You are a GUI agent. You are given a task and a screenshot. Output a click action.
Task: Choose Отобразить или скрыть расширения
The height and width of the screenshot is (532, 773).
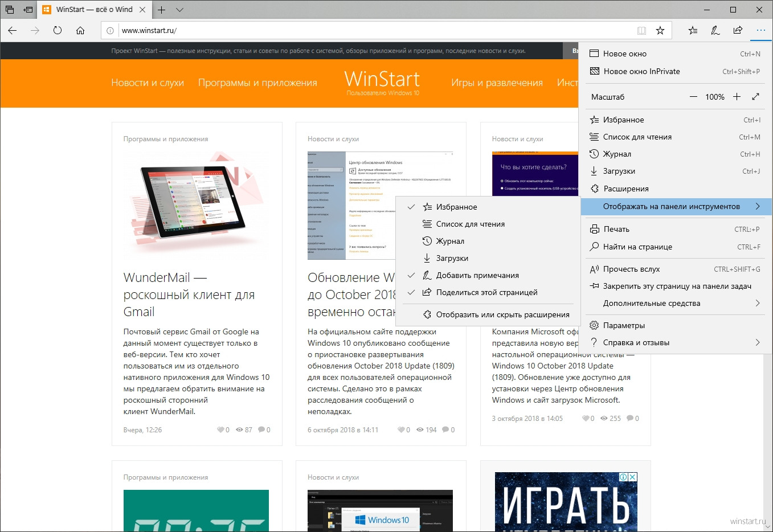tap(488, 314)
